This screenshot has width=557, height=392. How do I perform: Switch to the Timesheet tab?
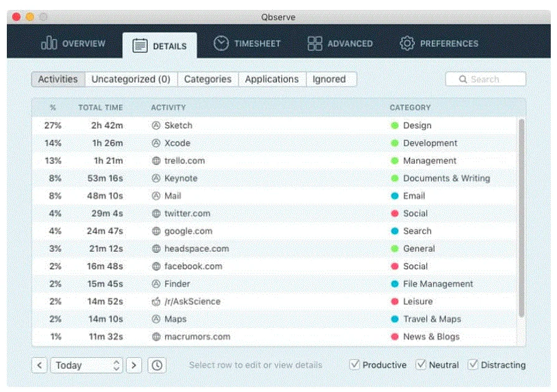tap(247, 44)
